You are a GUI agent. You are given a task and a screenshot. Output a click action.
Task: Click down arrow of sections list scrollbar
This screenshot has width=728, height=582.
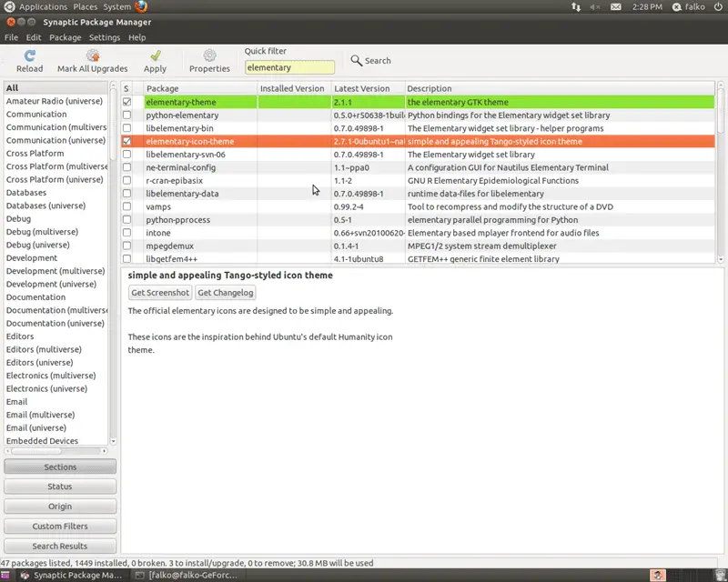pos(113,441)
